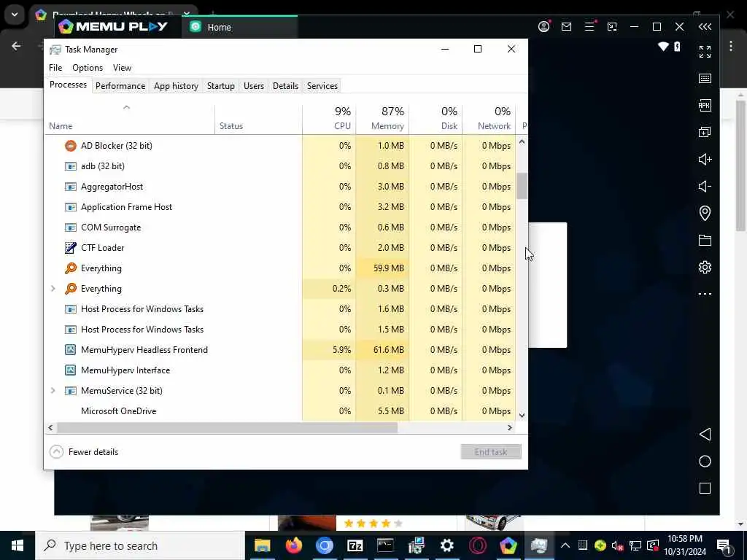This screenshot has height=560, width=747.
Task: Select the adb (32 bit) process row
Action: 281,166
